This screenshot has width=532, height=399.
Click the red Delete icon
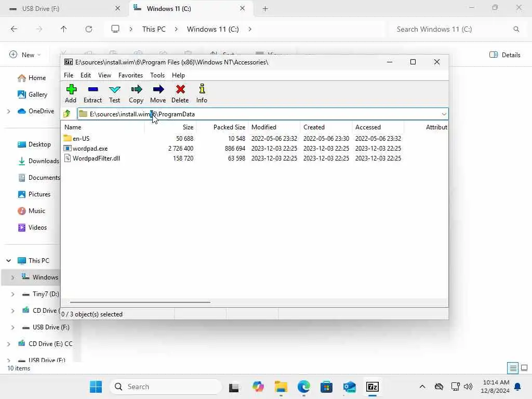point(180,94)
